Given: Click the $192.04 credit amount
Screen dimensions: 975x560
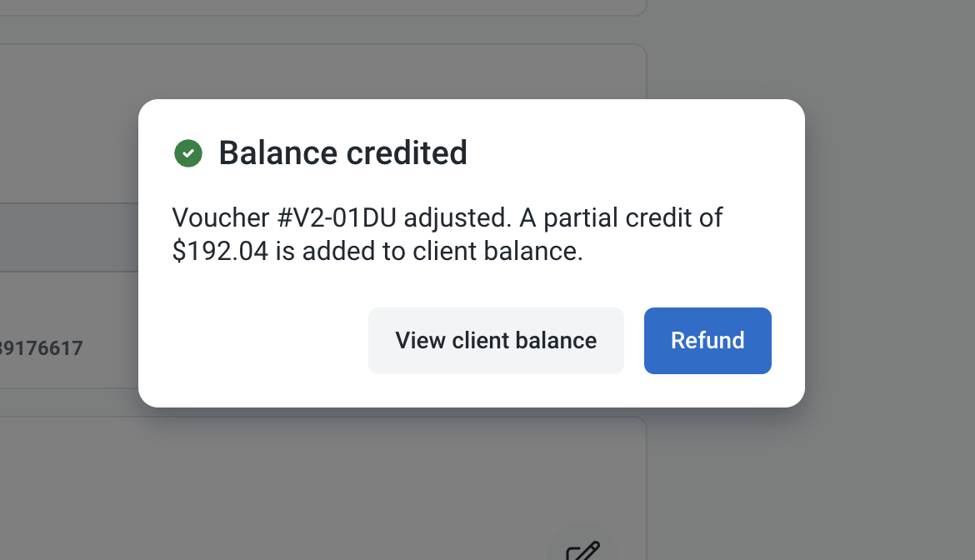Looking at the screenshot, I should (220, 252).
